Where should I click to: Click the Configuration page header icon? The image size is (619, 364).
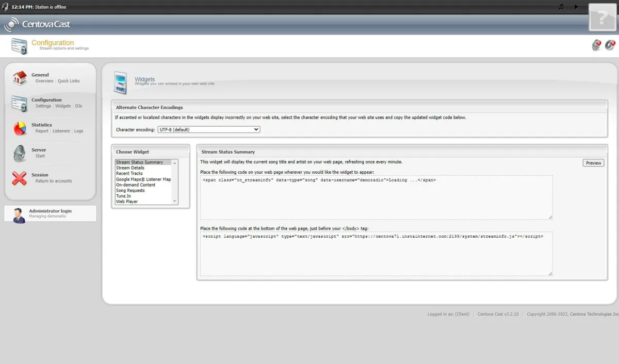click(x=19, y=46)
